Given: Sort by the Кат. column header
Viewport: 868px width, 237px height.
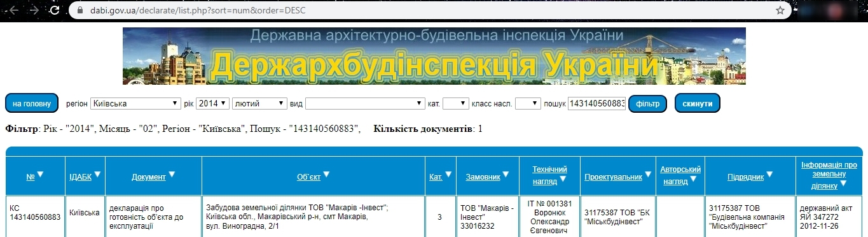Looking at the screenshot, I should point(436,176).
